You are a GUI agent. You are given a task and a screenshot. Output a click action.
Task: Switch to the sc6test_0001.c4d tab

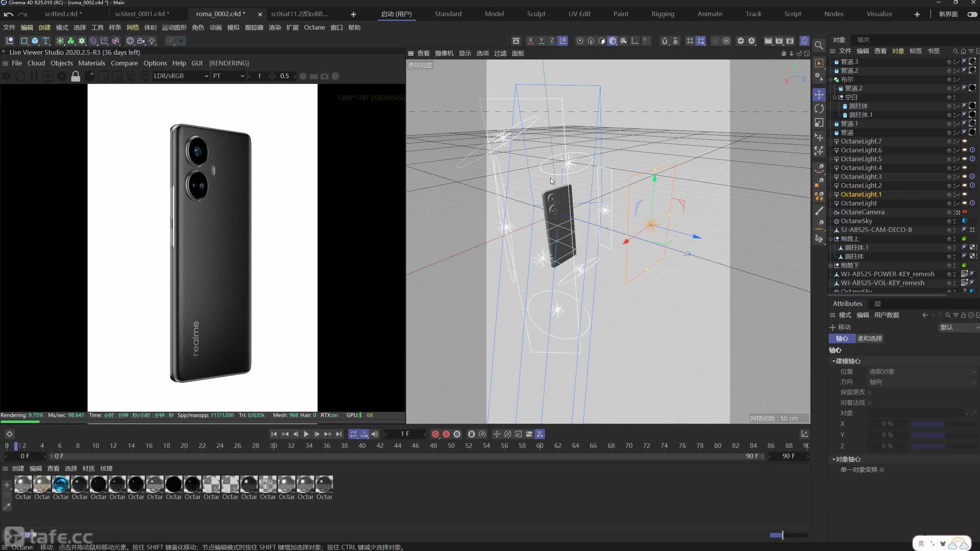(x=142, y=14)
